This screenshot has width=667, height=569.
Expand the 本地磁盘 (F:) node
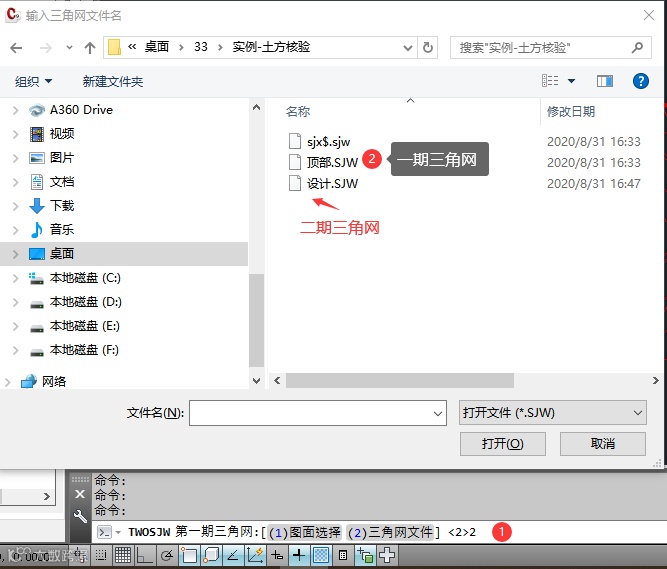(16, 350)
